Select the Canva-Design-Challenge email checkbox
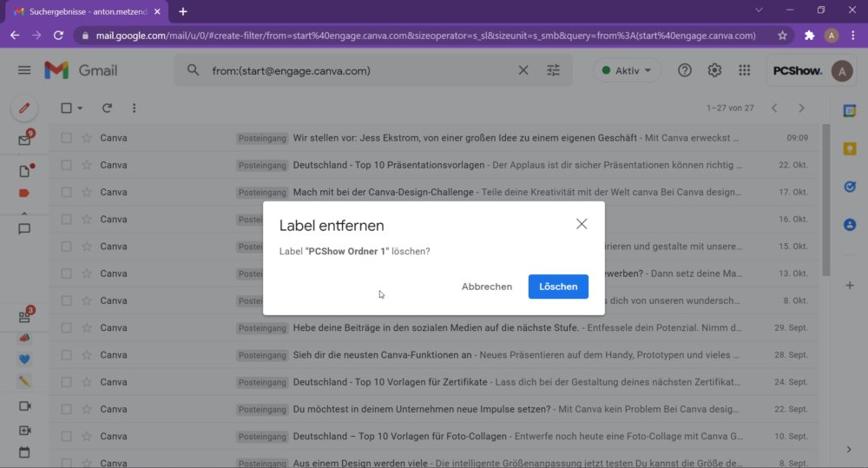The height and width of the screenshot is (468, 868). 67,192
